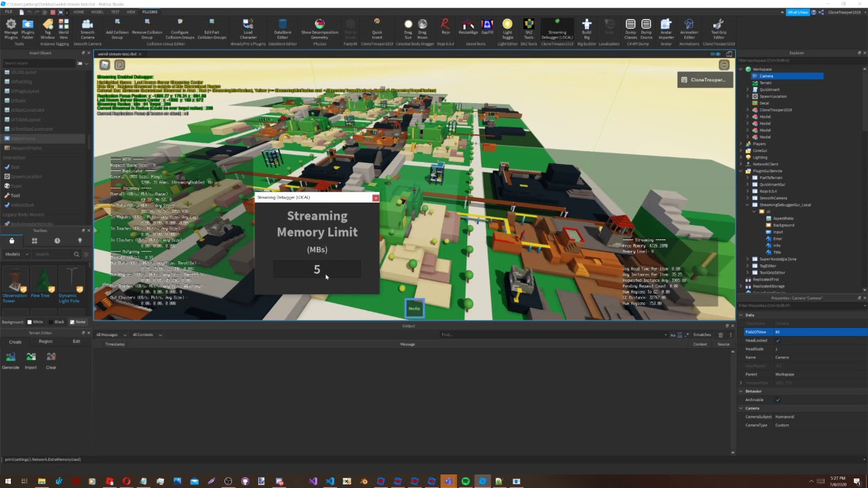Open the Plugins Folder

[28, 28]
